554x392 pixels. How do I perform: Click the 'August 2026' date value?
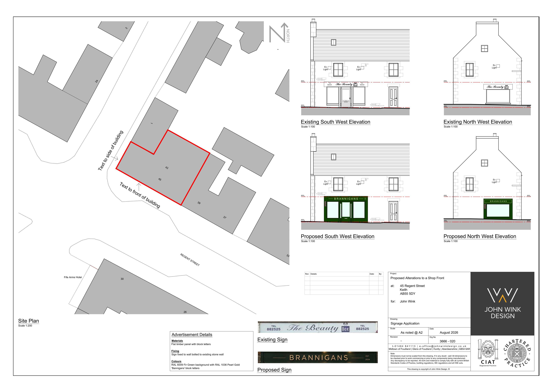pos(449,332)
